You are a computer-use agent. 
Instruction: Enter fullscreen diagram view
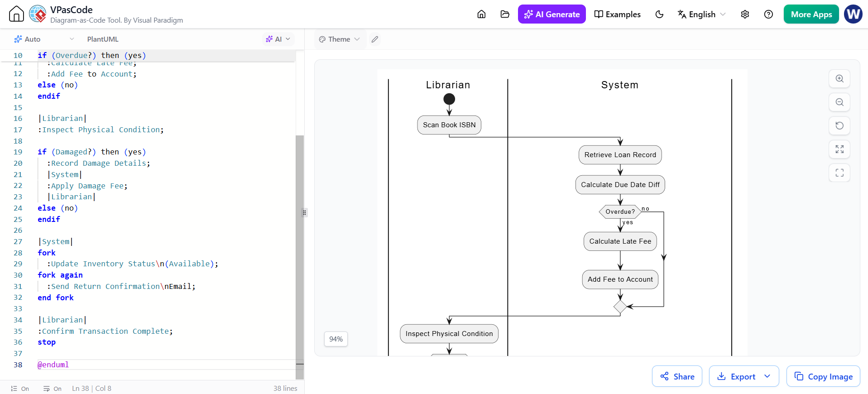(x=839, y=173)
